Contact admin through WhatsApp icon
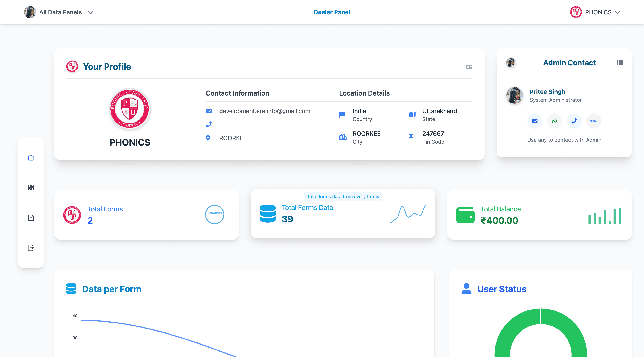The width and height of the screenshot is (644, 357). pyautogui.click(x=554, y=121)
